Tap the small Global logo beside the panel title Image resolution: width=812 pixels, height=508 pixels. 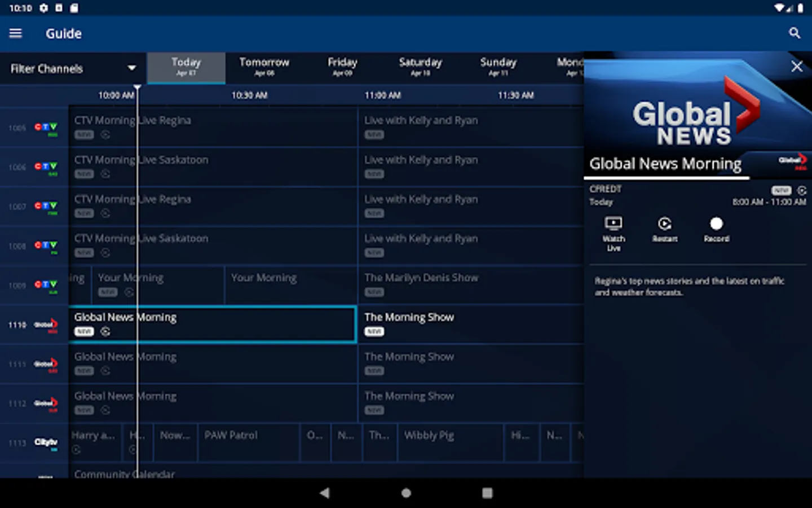(793, 161)
